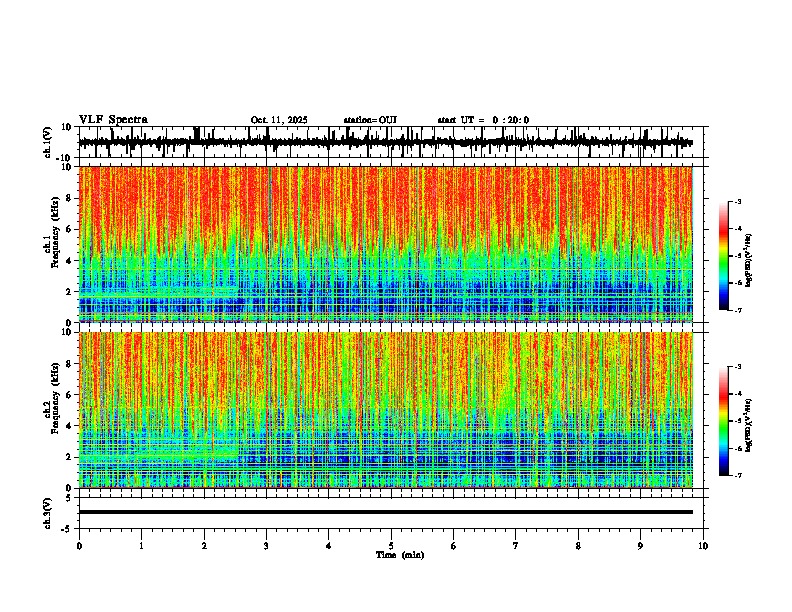Click the "-3" label on ch.1 color bar

pos(738,202)
